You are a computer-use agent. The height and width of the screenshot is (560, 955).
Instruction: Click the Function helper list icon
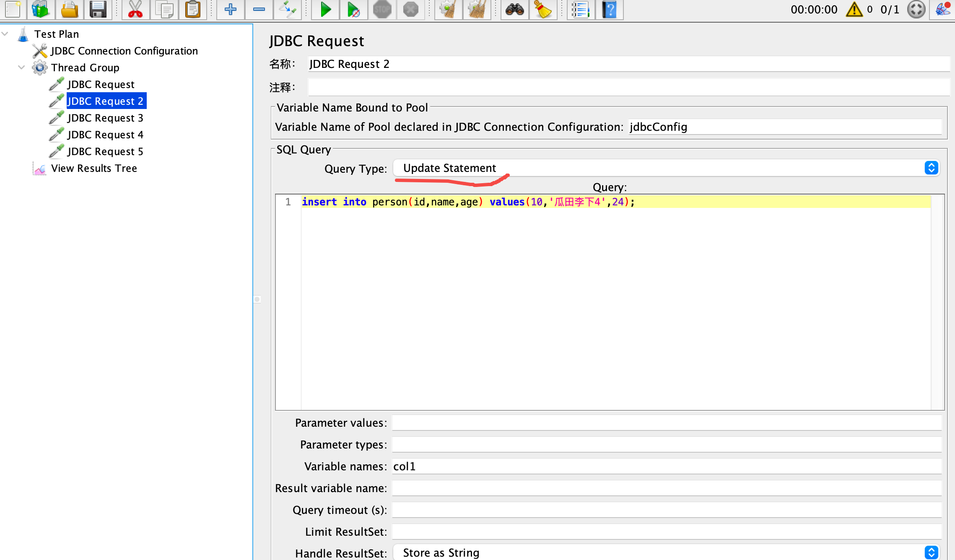581,9
